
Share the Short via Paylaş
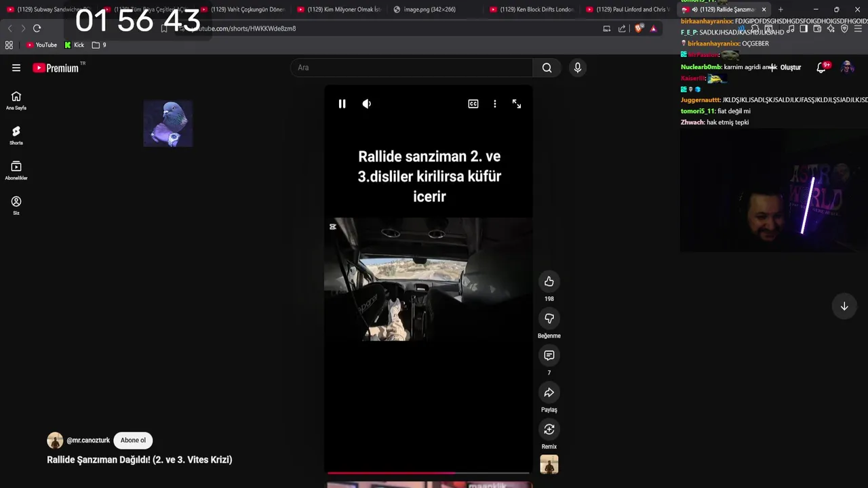click(549, 392)
